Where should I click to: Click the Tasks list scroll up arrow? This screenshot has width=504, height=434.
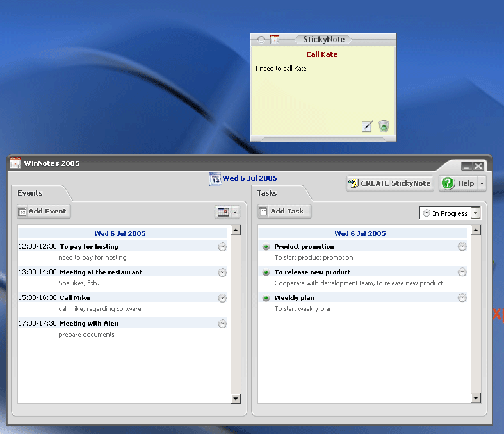tap(476, 230)
